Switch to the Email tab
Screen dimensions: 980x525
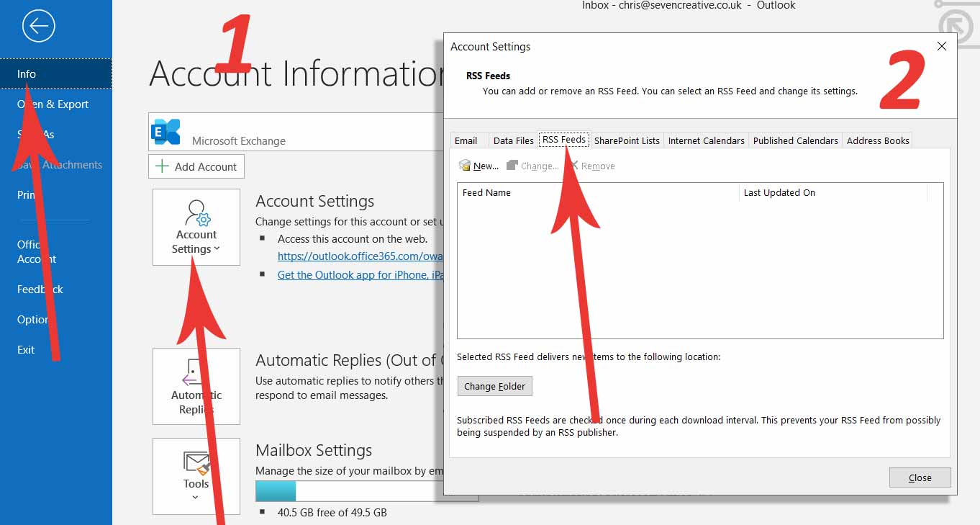pos(466,140)
